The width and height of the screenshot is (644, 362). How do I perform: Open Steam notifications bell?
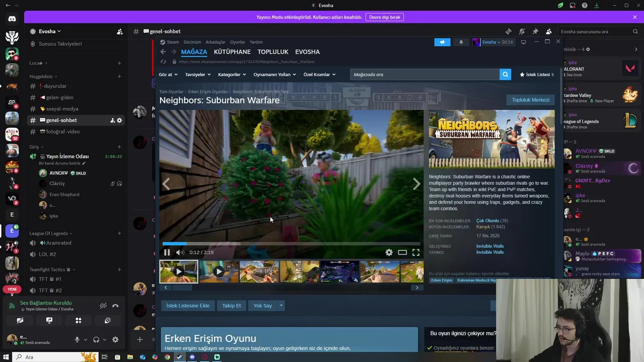click(x=461, y=42)
